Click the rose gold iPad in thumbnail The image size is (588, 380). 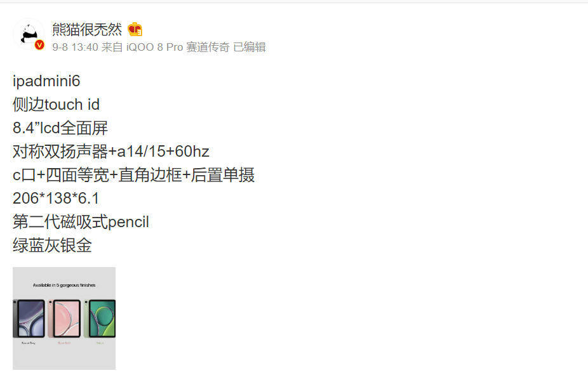[x=64, y=318]
